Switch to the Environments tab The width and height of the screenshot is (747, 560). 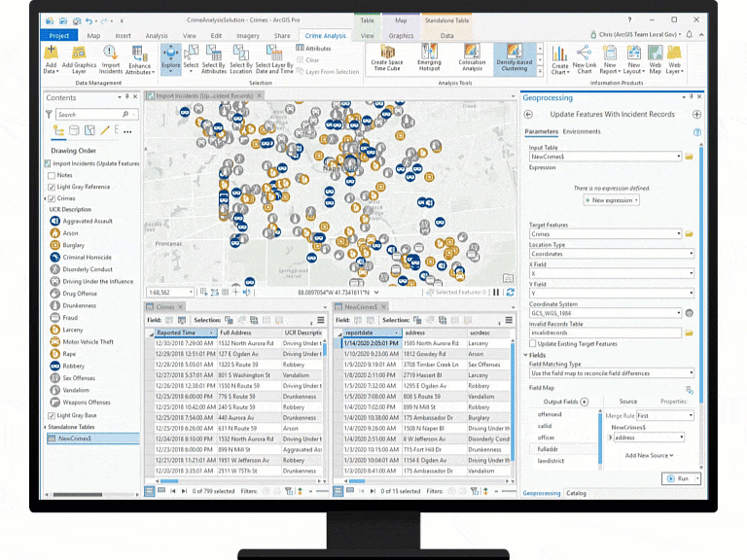pos(582,131)
